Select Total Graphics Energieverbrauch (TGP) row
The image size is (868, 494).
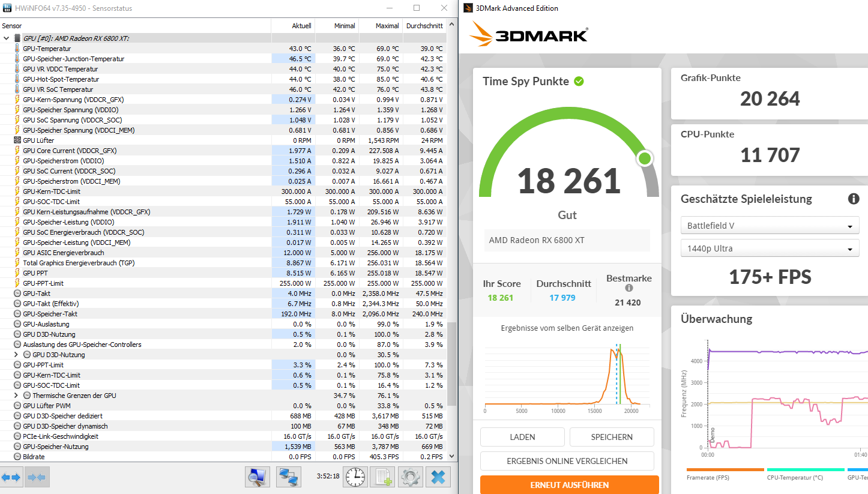click(223, 263)
